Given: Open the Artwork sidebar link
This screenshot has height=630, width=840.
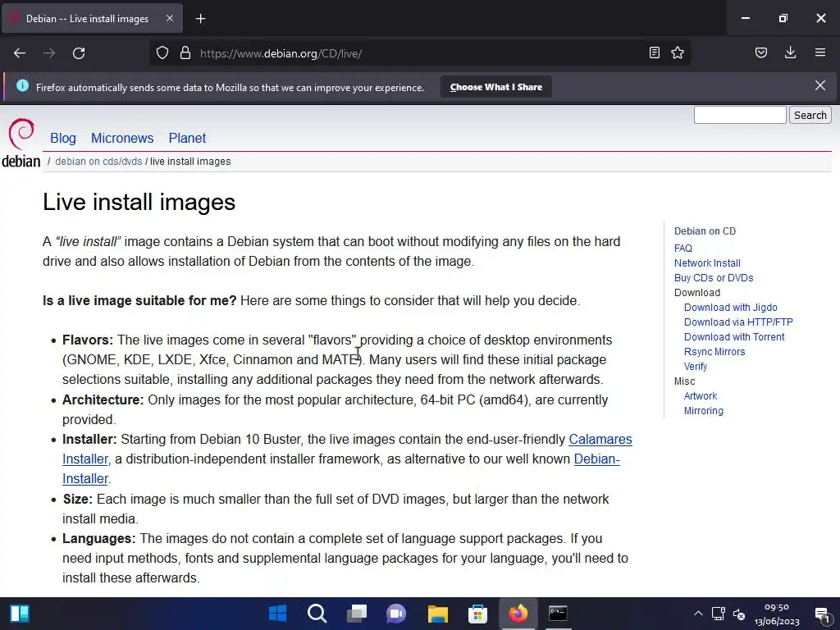Looking at the screenshot, I should (x=701, y=396).
